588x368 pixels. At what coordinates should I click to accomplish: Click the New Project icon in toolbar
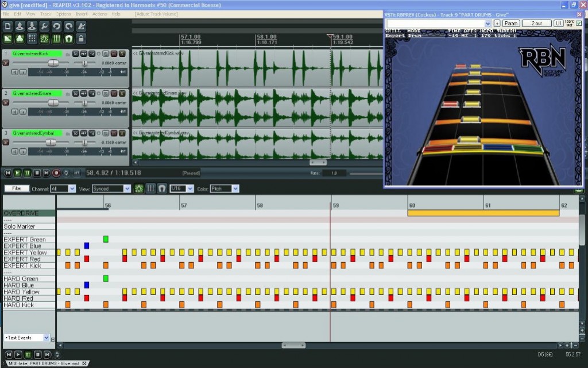click(7, 26)
